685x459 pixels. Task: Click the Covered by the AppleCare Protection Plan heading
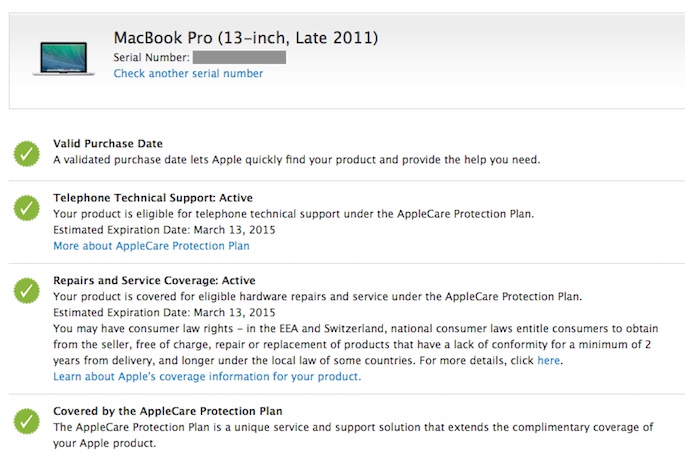167,411
